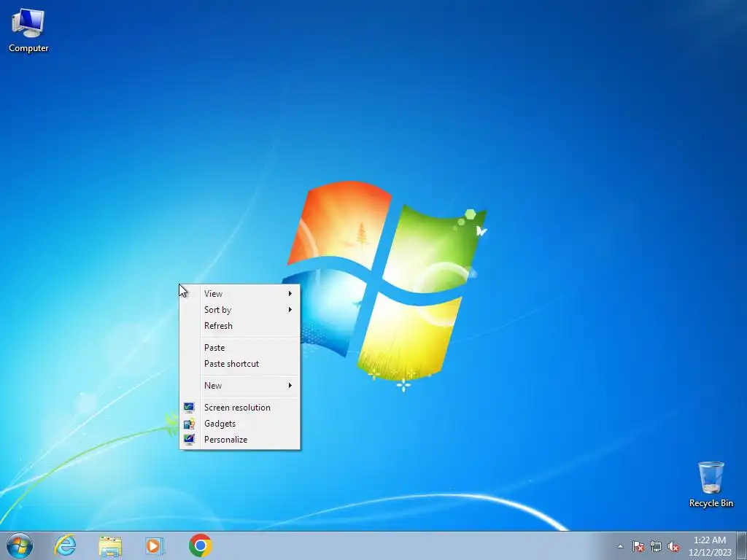Open Windows Explorer folder icon in taskbar
This screenshot has width=747, height=560.
coord(110,545)
